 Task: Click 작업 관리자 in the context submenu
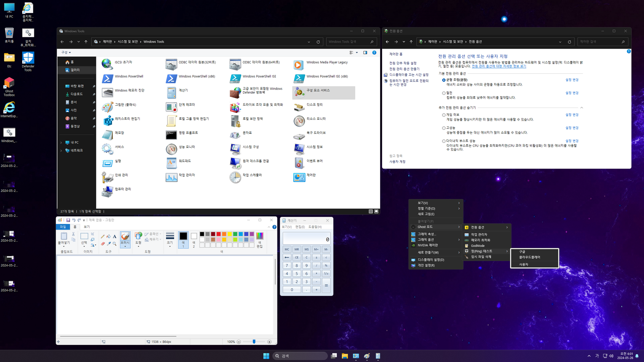tap(479, 235)
